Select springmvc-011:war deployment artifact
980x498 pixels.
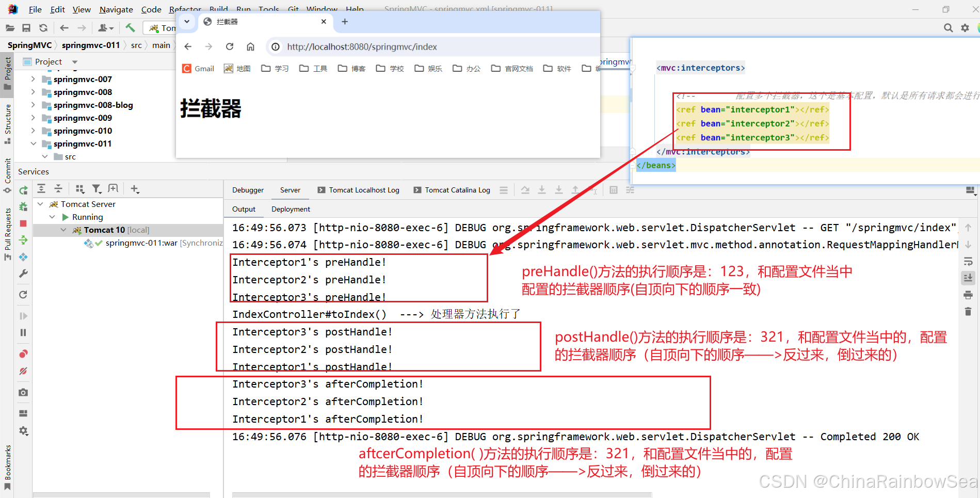point(154,243)
